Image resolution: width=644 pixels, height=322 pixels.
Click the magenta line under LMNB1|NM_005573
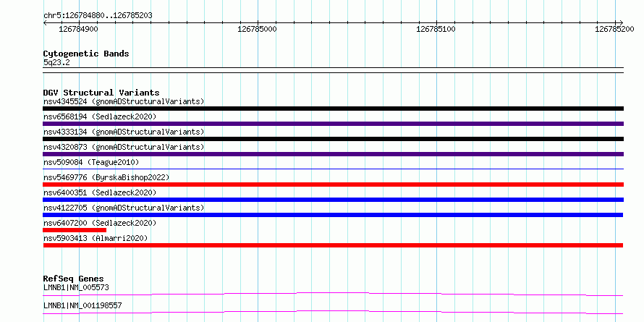pos(333,294)
